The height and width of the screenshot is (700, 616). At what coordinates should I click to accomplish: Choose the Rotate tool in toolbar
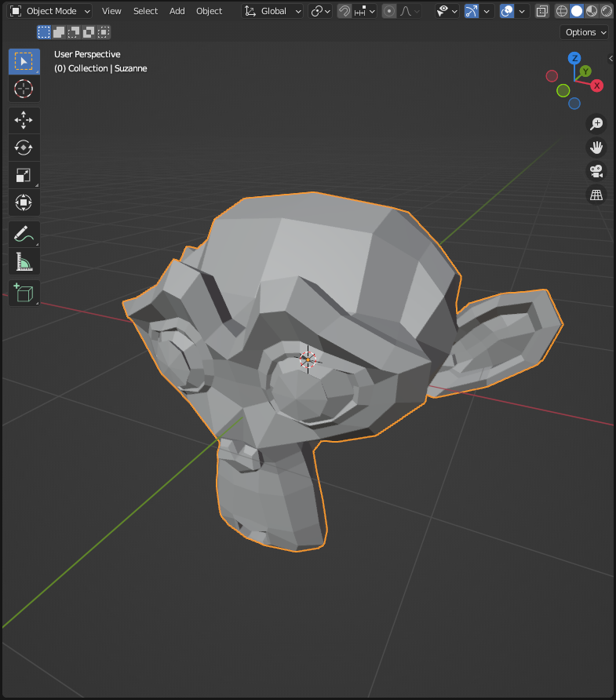coord(24,148)
